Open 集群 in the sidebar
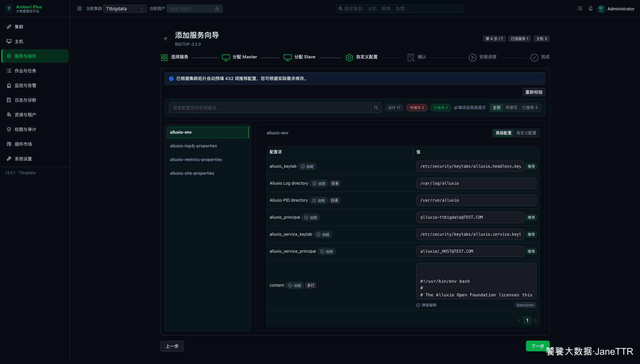 35,27
